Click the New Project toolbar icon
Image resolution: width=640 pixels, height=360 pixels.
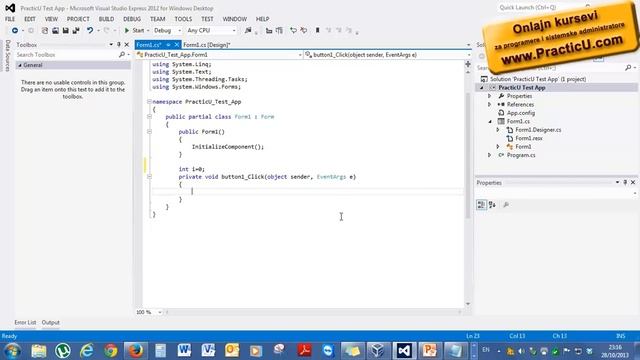coord(45,31)
